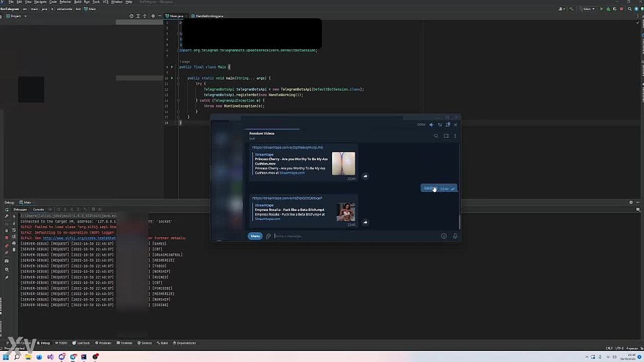This screenshot has width=644, height=362.
Task: Open the emoji picker in the message bar
Action: click(x=444, y=236)
